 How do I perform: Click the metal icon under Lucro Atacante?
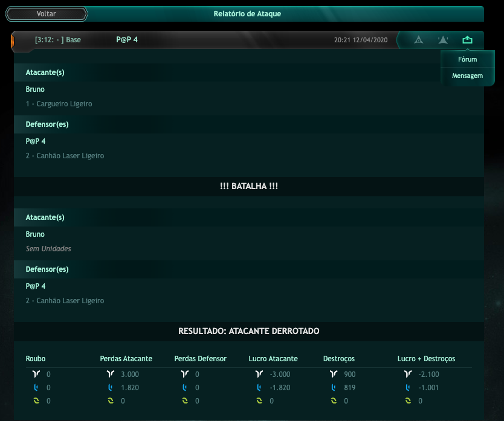(259, 374)
